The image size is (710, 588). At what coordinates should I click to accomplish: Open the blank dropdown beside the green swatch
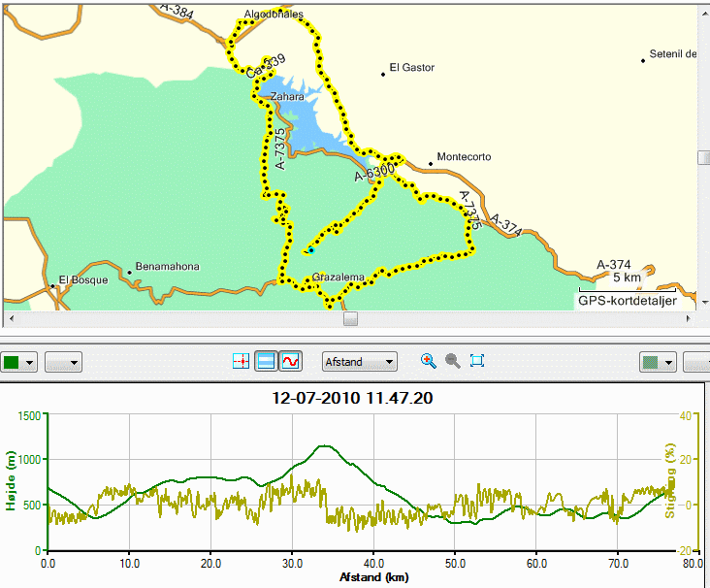click(63, 362)
